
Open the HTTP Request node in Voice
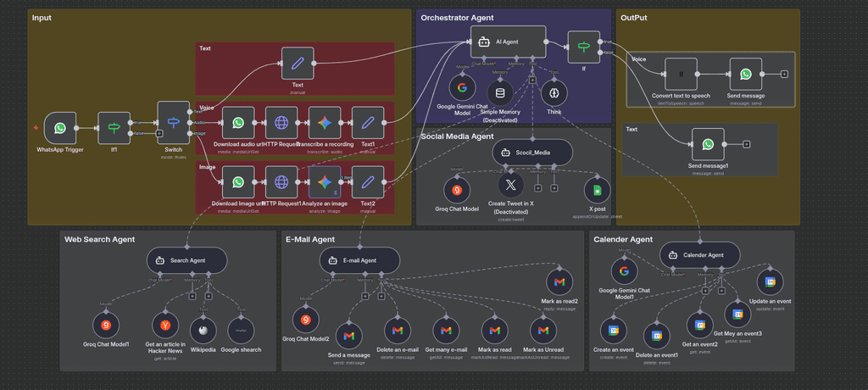click(281, 123)
